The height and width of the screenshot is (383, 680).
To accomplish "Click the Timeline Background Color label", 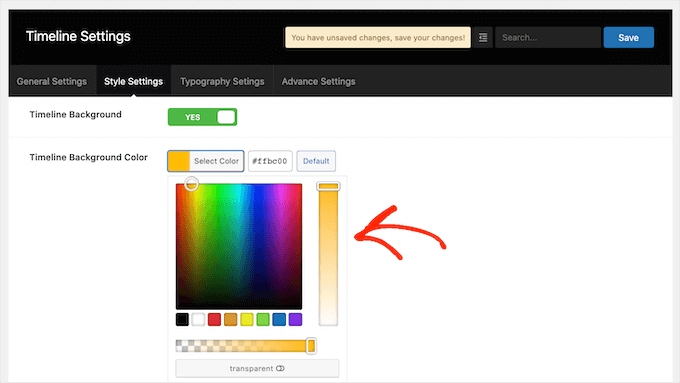I will (x=88, y=157).
